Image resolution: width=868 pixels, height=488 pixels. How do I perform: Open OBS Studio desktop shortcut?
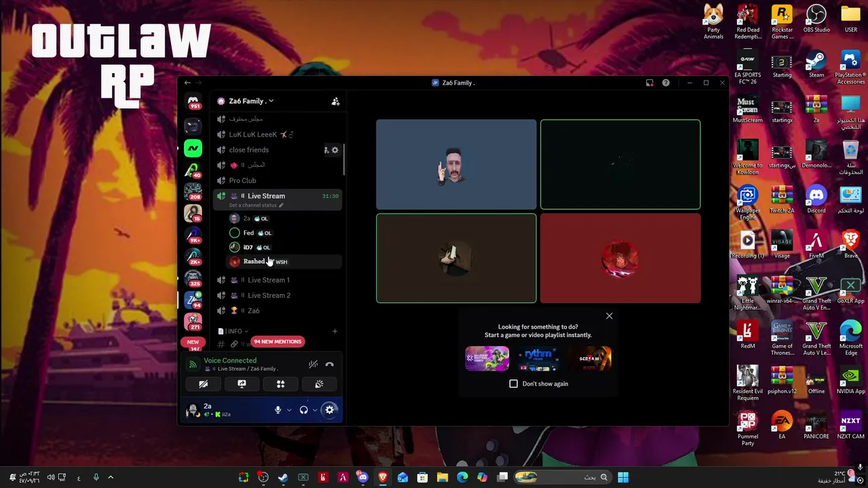tap(816, 20)
